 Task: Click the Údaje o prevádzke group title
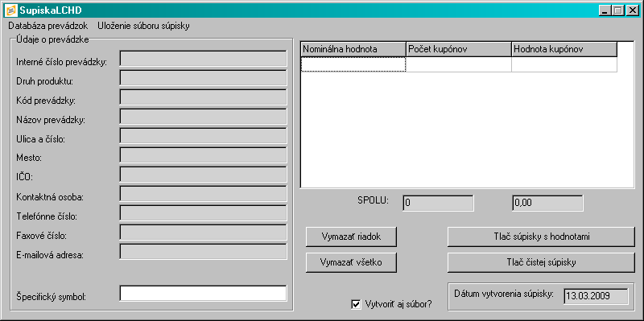click(x=52, y=39)
